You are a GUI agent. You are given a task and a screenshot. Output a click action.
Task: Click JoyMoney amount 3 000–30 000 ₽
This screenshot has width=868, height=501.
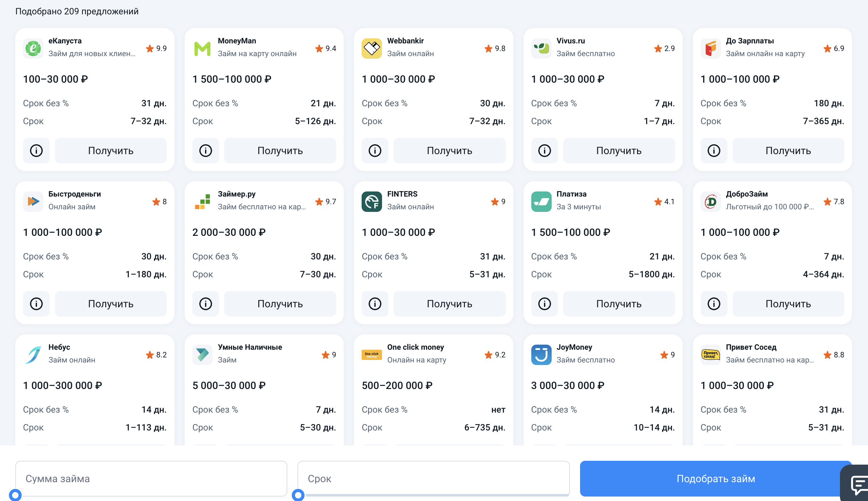point(568,385)
